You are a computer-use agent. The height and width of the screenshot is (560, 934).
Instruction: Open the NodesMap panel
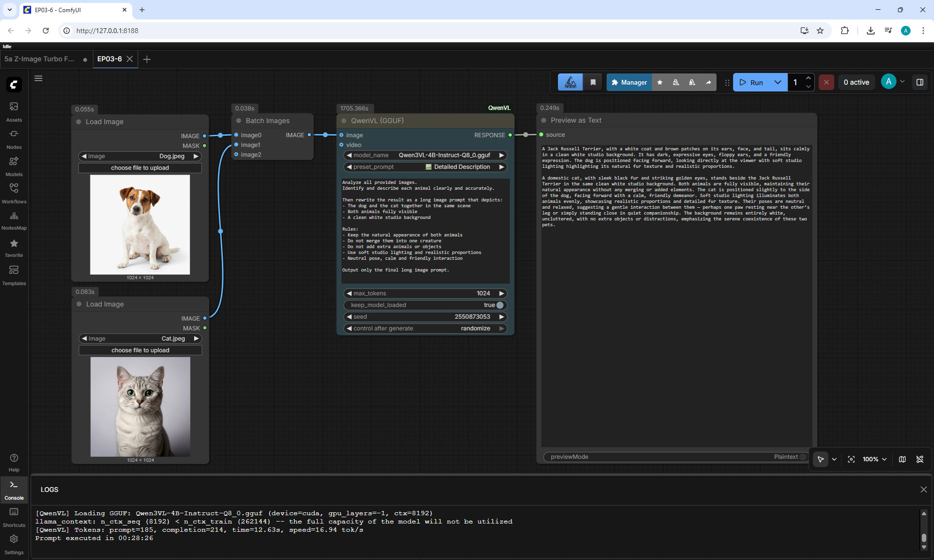point(14,220)
